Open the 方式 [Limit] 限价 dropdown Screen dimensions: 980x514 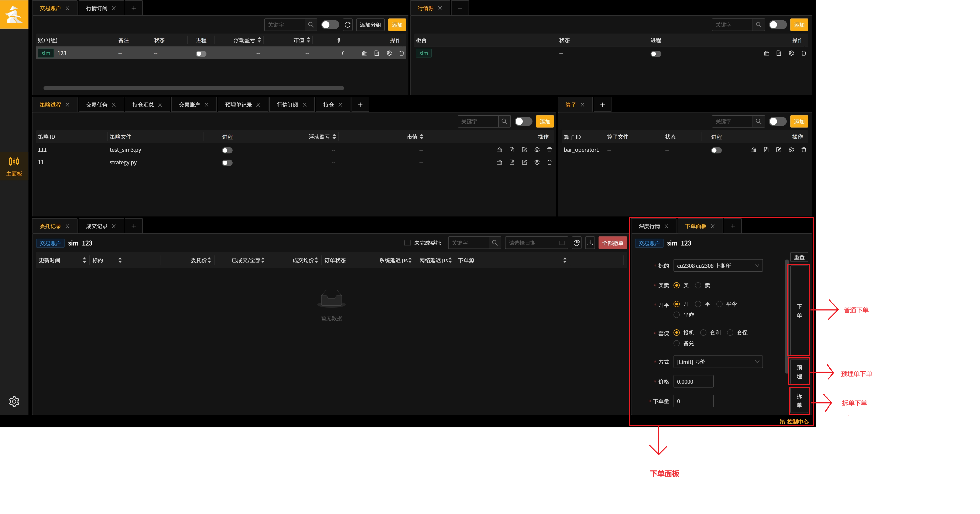[x=718, y=362]
